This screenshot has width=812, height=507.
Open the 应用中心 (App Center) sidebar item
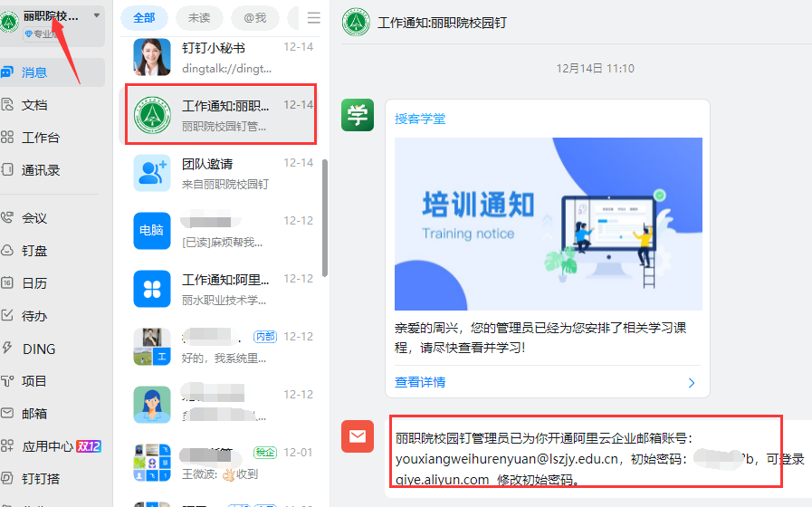pyautogui.click(x=52, y=446)
